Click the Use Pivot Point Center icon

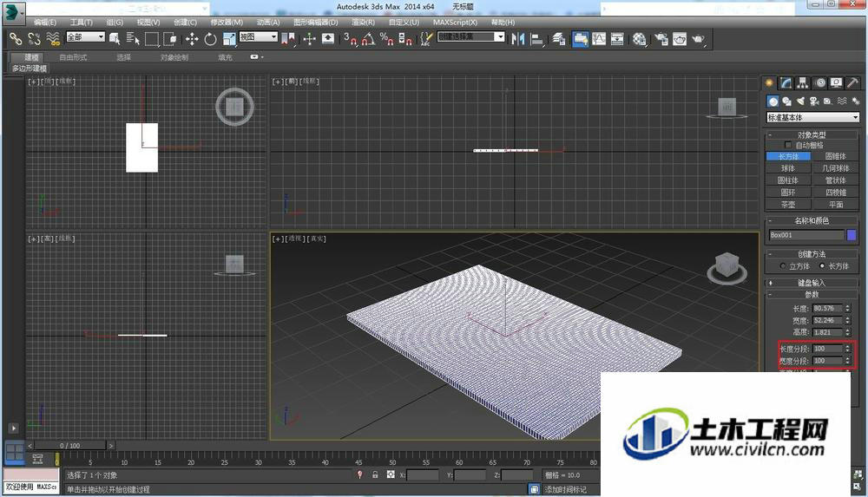288,39
